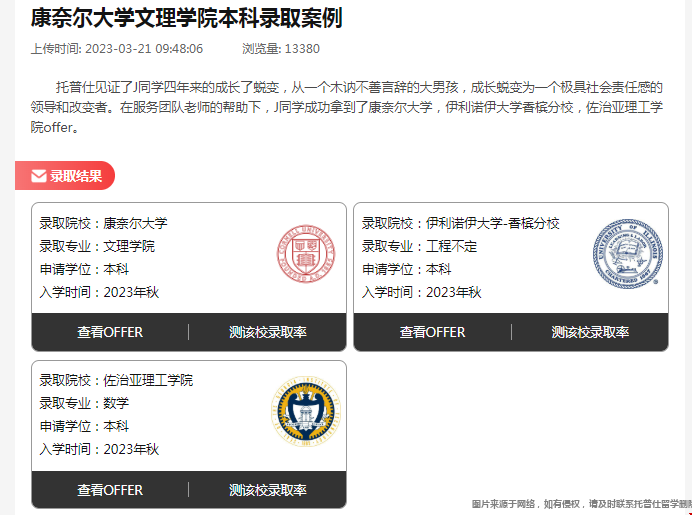Check admission rate for 康奈尔大学 card
The width and height of the screenshot is (692, 515).
point(267,332)
